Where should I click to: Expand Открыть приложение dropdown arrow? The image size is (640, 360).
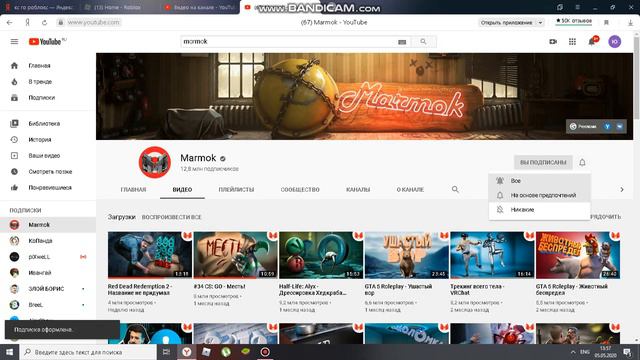coord(540,23)
